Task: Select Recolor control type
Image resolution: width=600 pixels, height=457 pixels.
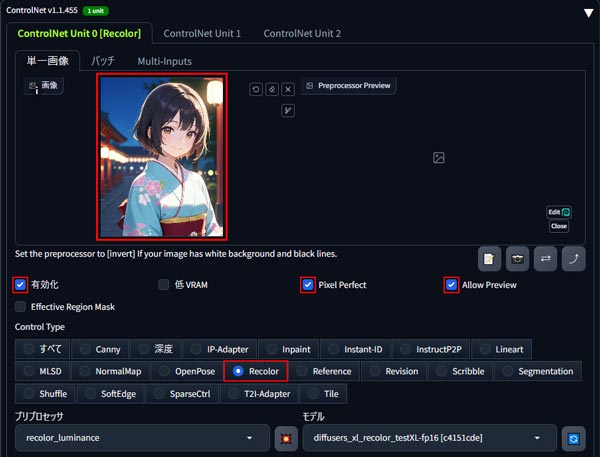Action: click(256, 371)
